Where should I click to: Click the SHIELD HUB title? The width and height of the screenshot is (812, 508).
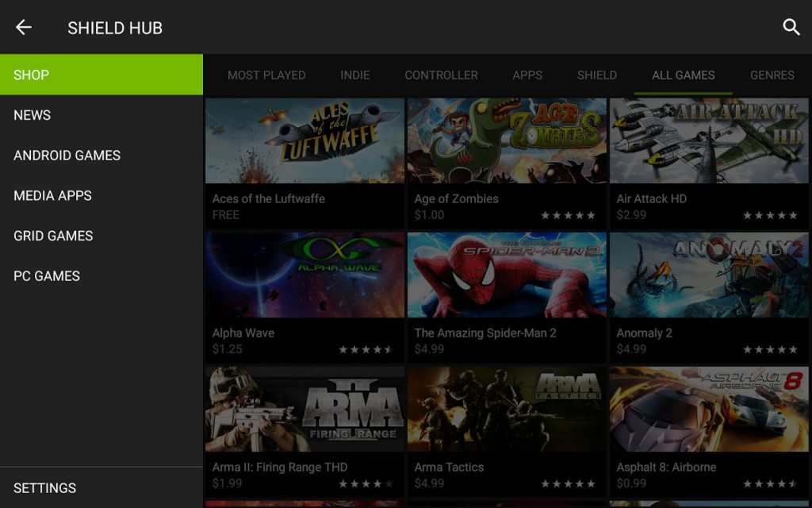(115, 28)
